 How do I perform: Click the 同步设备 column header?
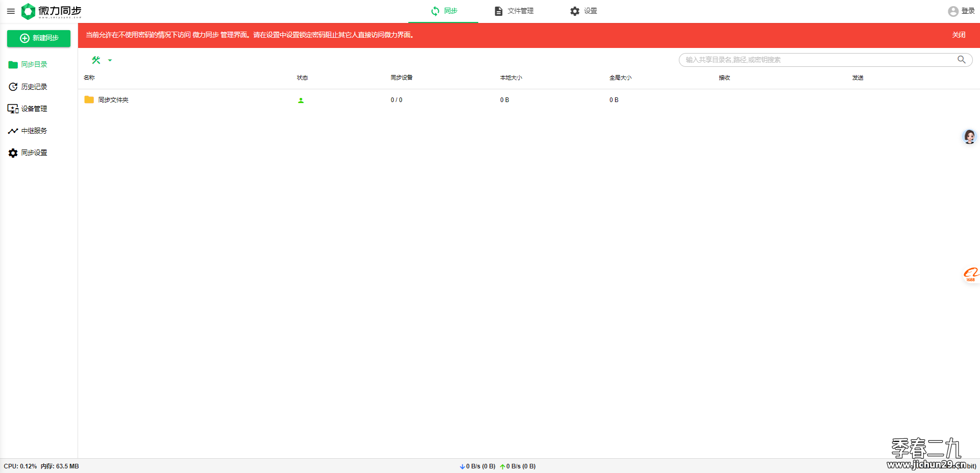tap(402, 78)
